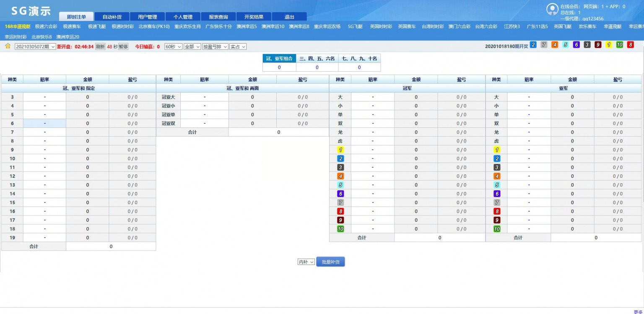Switch to the 自动补货 tab

(x=112, y=17)
